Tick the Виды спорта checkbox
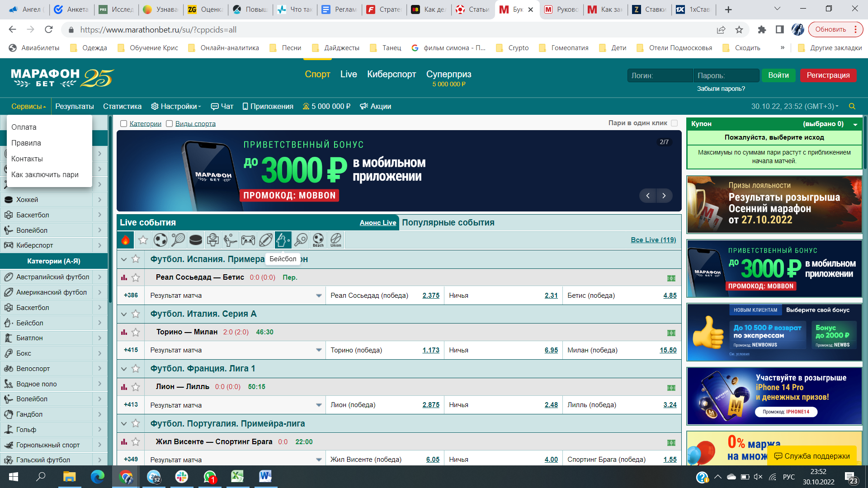The width and height of the screenshot is (868, 488). click(x=169, y=124)
